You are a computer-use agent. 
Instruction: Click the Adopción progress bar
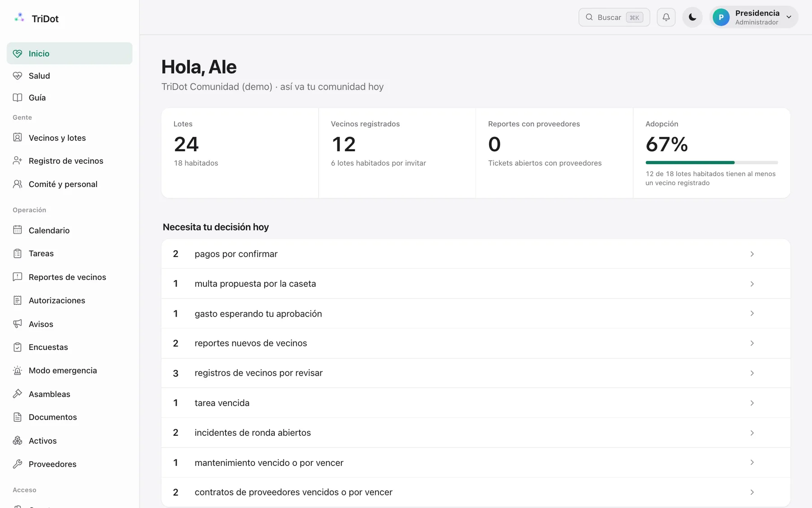711,162
